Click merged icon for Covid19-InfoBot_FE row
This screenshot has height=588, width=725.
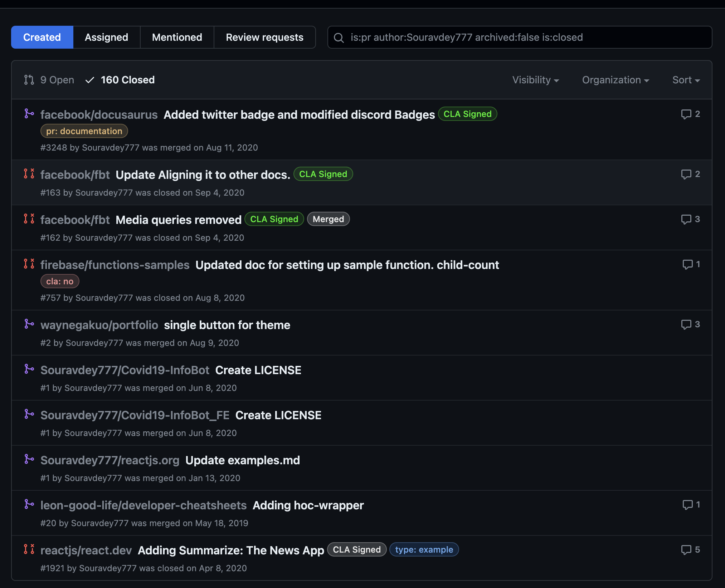tap(29, 414)
